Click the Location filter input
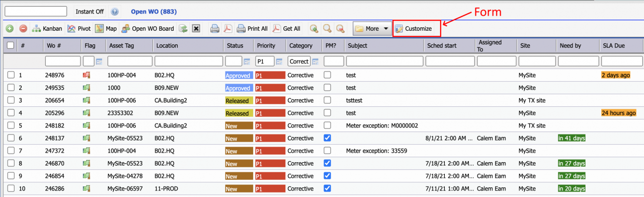The image size is (644, 197). [189, 61]
